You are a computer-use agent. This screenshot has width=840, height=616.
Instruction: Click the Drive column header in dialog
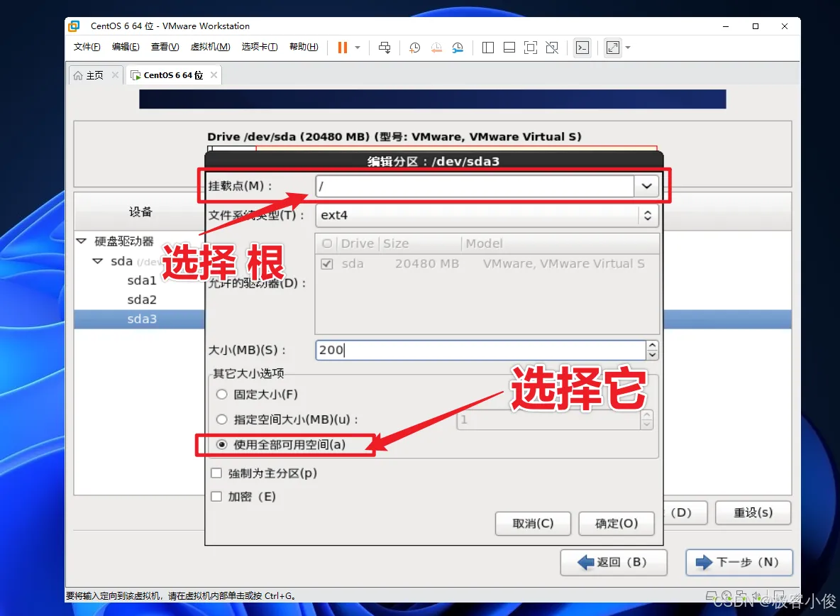tap(358, 243)
